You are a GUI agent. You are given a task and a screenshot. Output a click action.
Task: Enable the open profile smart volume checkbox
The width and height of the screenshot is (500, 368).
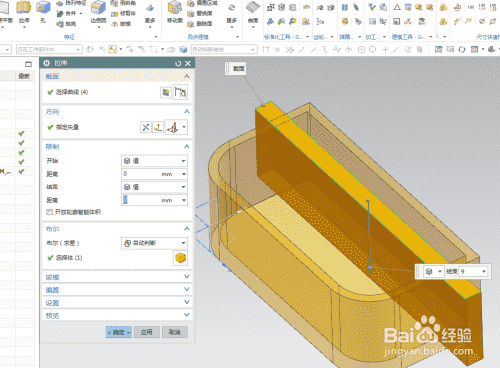(x=50, y=212)
